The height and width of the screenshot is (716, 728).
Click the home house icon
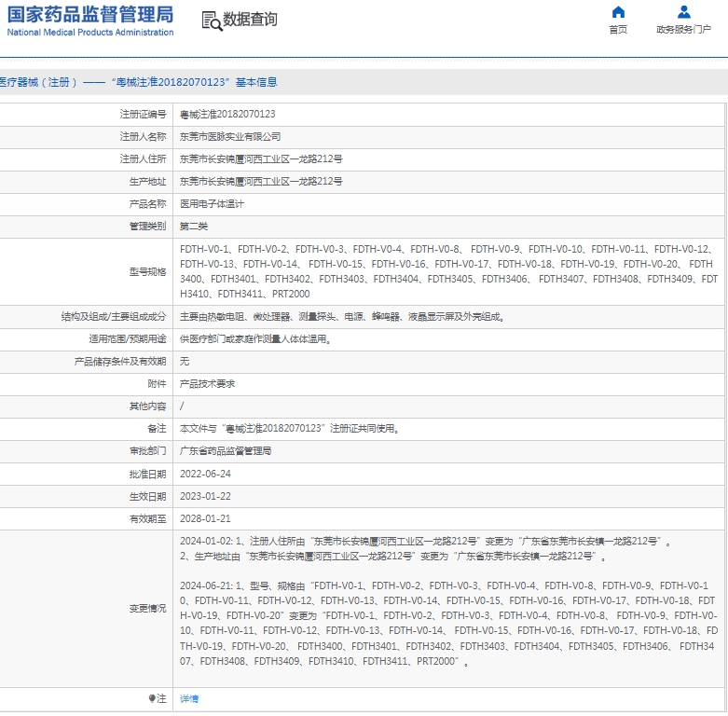tap(618, 11)
